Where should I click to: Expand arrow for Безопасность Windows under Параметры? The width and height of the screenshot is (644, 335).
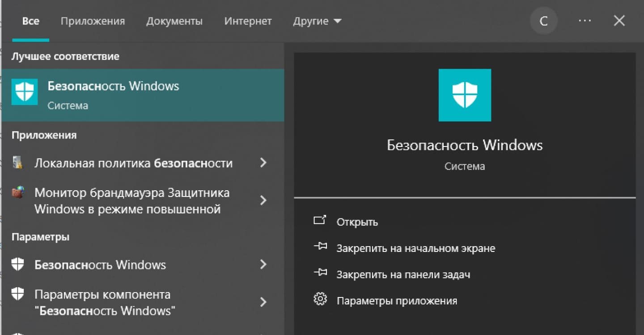click(263, 264)
